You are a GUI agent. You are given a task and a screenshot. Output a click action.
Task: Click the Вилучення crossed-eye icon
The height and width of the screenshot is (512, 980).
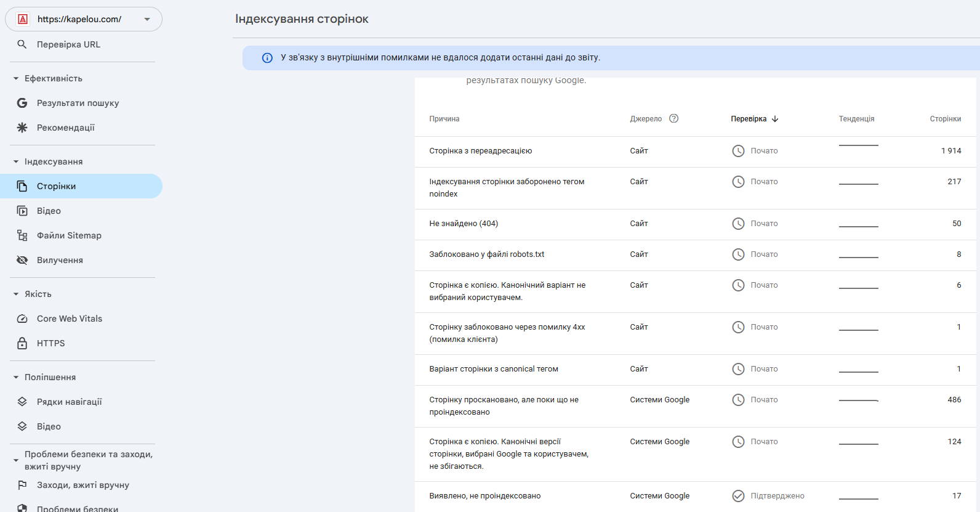pos(22,260)
